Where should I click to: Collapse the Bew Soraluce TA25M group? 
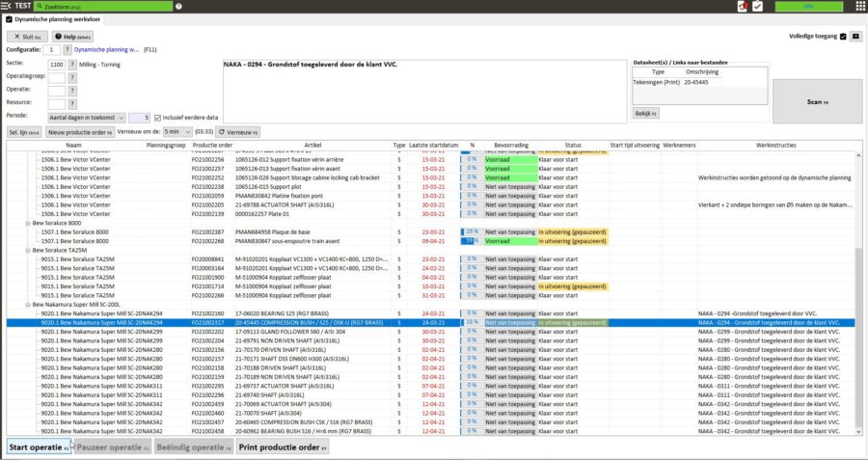point(28,250)
